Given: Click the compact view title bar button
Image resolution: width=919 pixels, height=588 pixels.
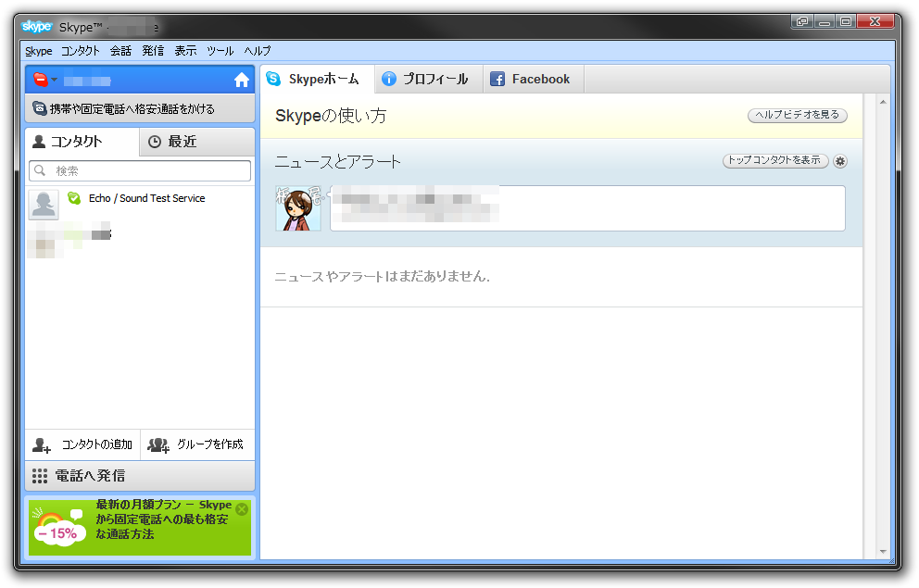Looking at the screenshot, I should (x=801, y=21).
